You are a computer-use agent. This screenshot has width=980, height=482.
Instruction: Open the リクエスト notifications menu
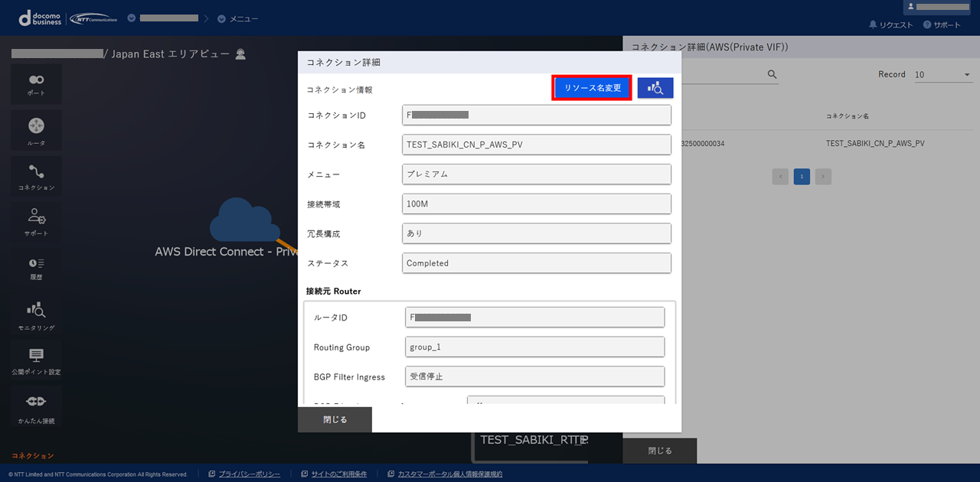[891, 25]
